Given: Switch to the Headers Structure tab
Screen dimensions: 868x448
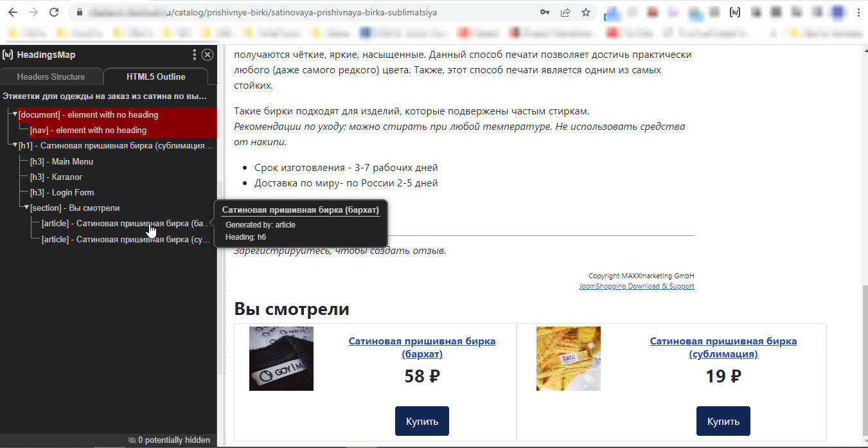Looking at the screenshot, I should coord(51,76).
